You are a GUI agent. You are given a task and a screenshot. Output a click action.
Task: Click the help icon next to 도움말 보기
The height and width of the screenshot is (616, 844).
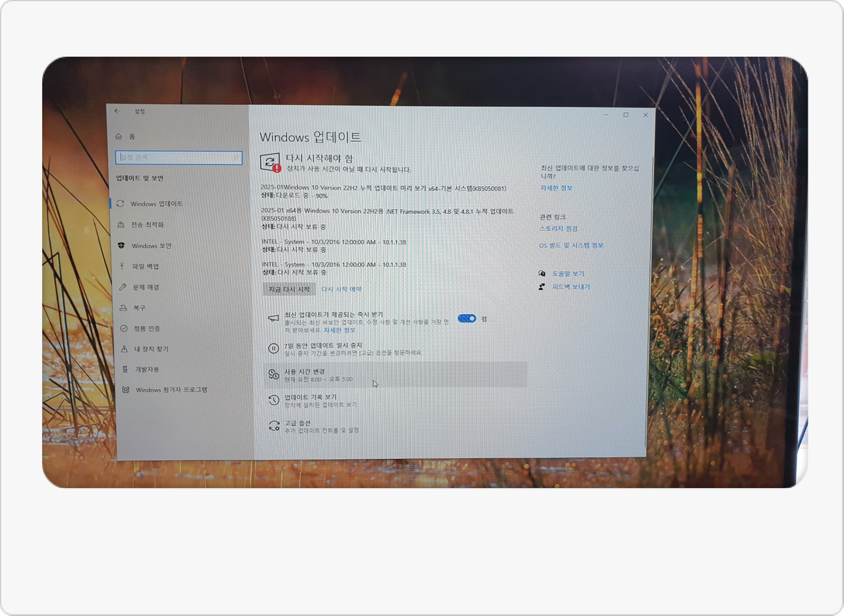click(542, 273)
